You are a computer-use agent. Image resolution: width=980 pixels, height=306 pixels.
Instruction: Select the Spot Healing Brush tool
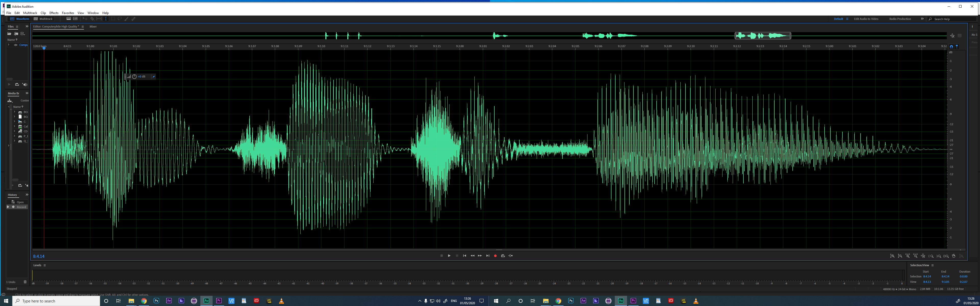pyautogui.click(x=133, y=19)
